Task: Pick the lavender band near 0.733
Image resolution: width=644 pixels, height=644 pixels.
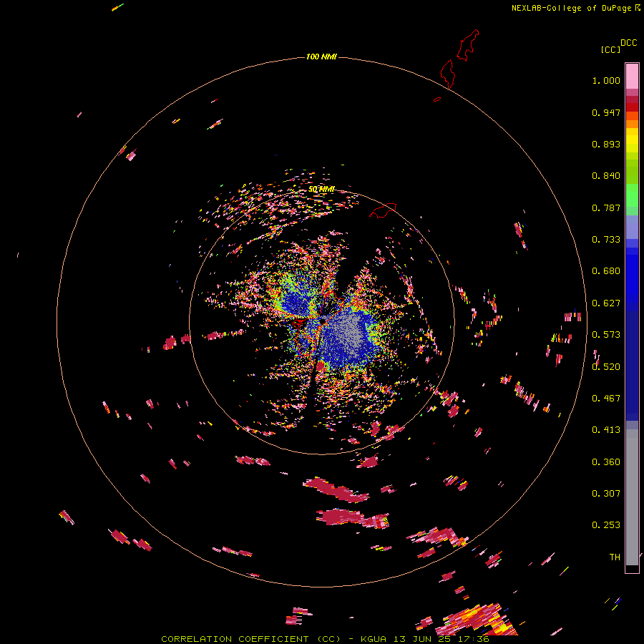Action: point(632,228)
